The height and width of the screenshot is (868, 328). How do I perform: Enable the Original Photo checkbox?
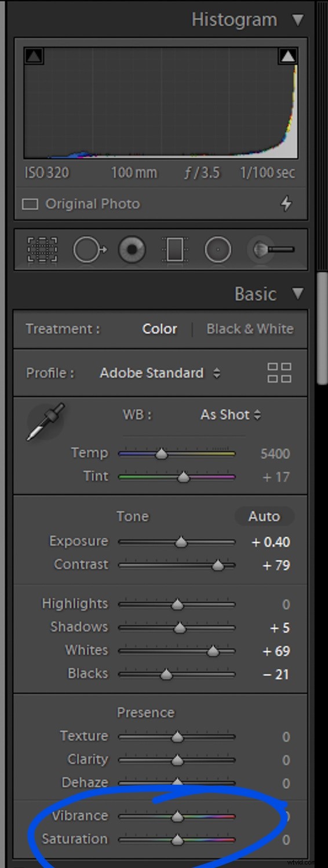[x=30, y=204]
